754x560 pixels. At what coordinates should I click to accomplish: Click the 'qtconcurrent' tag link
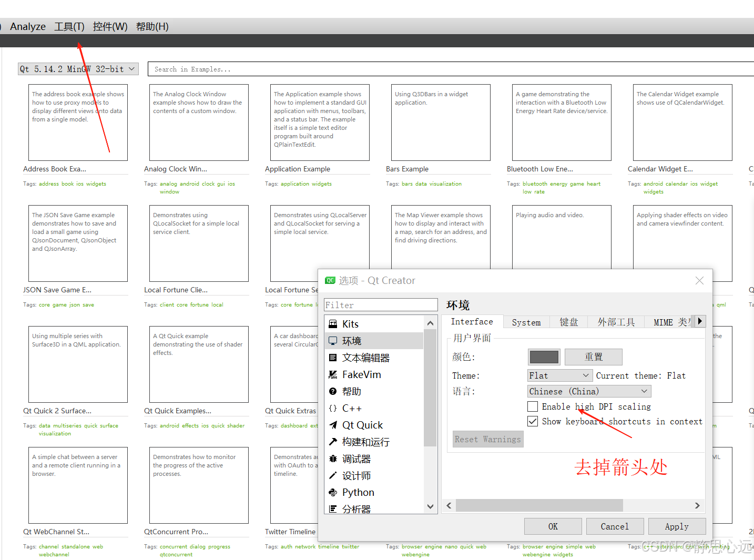point(176,555)
